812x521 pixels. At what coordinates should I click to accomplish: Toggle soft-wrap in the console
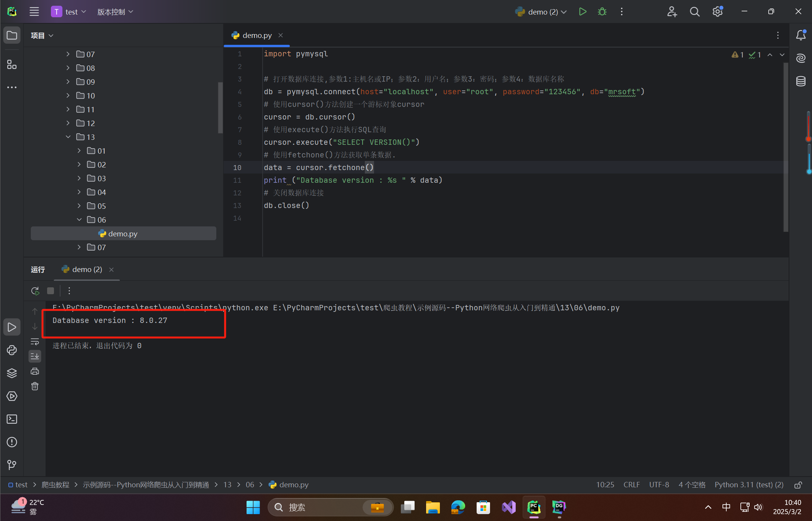pos(35,341)
